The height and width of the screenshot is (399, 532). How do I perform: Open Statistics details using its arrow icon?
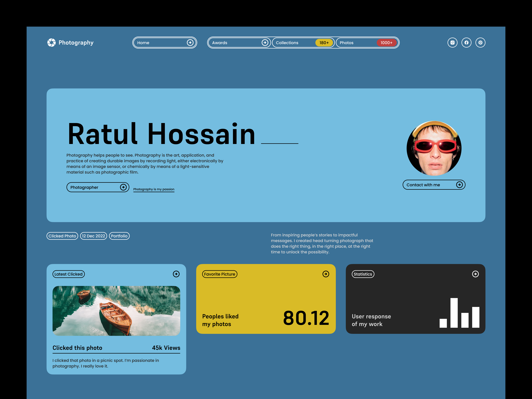(475, 274)
